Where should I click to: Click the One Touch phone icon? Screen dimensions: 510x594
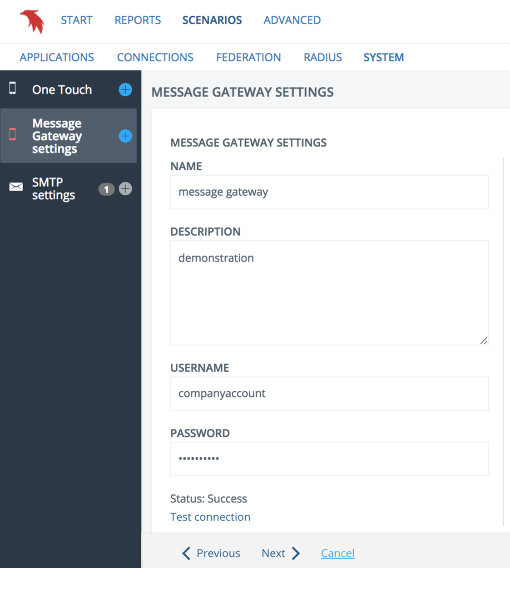click(13, 88)
